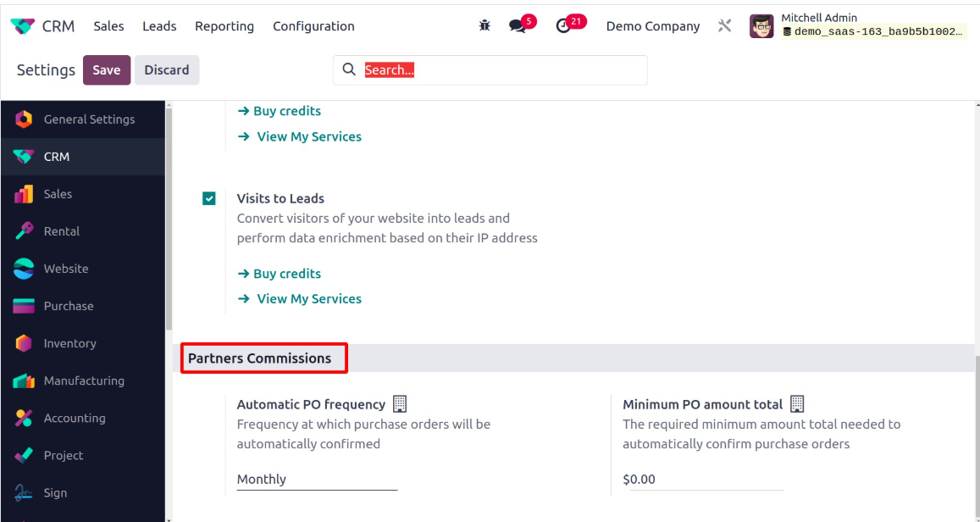Uncheck the Visits to Leads checkbox

point(209,199)
